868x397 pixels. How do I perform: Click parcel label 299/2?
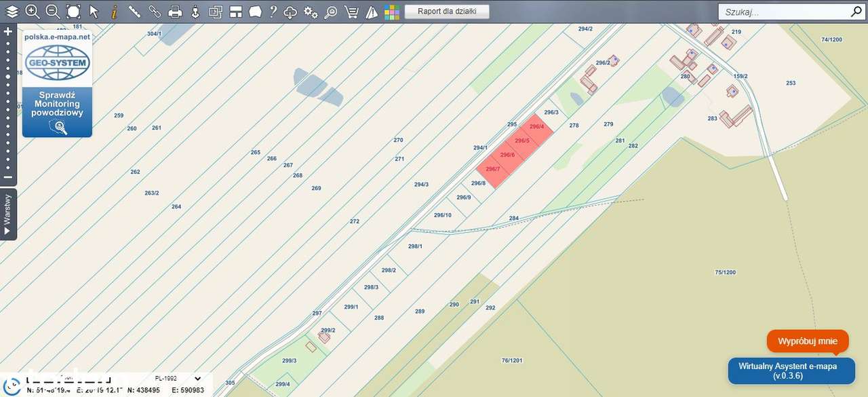pos(328,330)
